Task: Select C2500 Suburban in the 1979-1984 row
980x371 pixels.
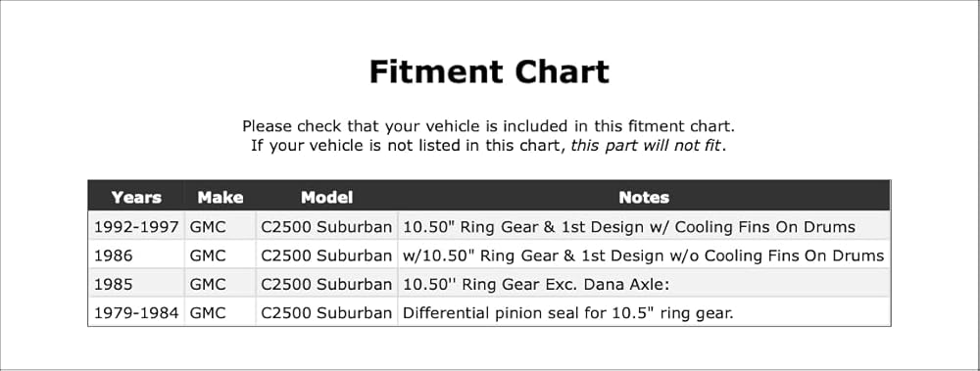Action: [x=326, y=313]
